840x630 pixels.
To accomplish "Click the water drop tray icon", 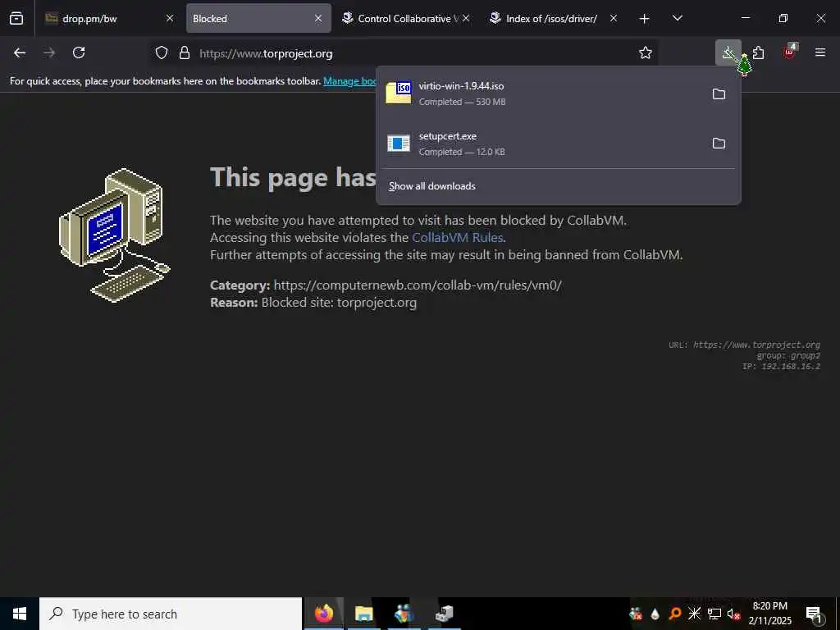I will (655, 614).
